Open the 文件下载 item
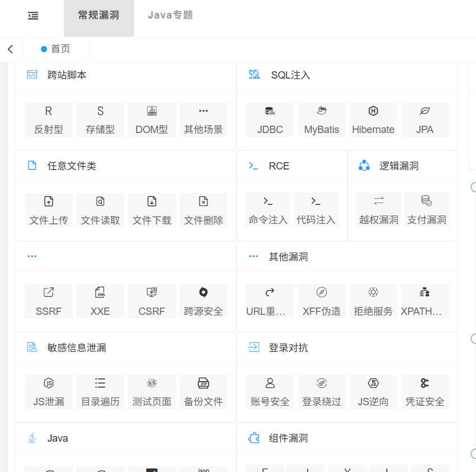476x472 pixels. click(152, 210)
